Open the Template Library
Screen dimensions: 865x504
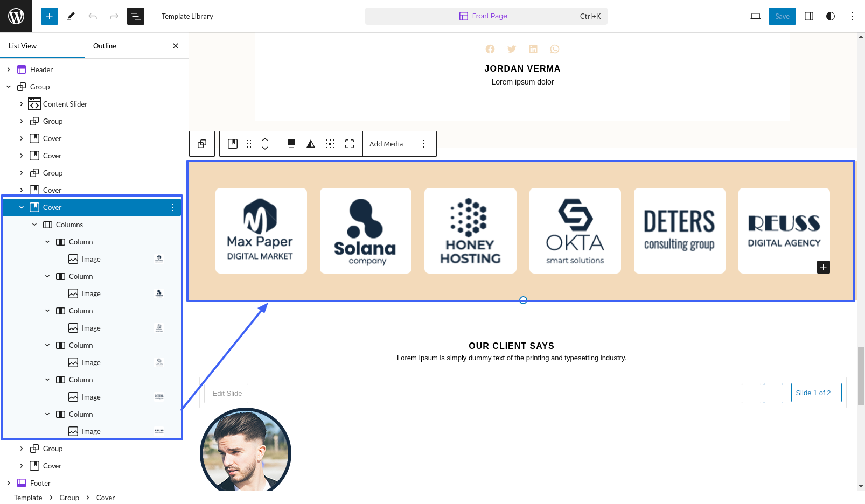(187, 16)
